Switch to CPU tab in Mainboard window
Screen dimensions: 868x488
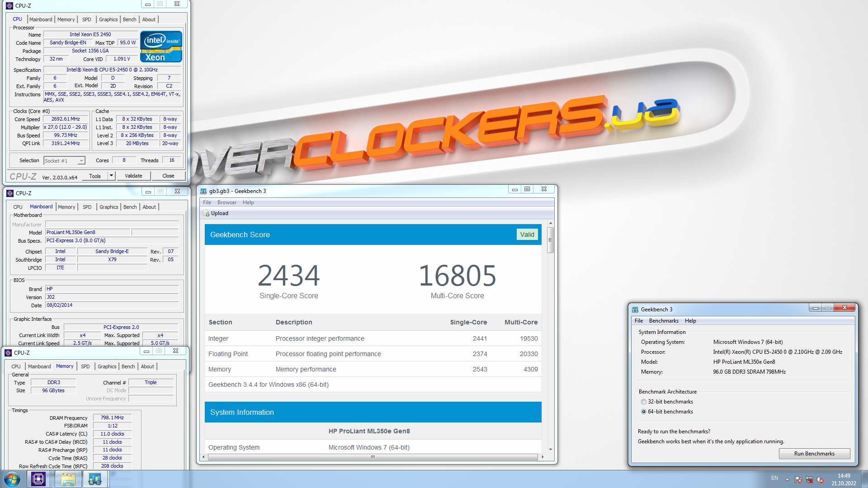18,207
